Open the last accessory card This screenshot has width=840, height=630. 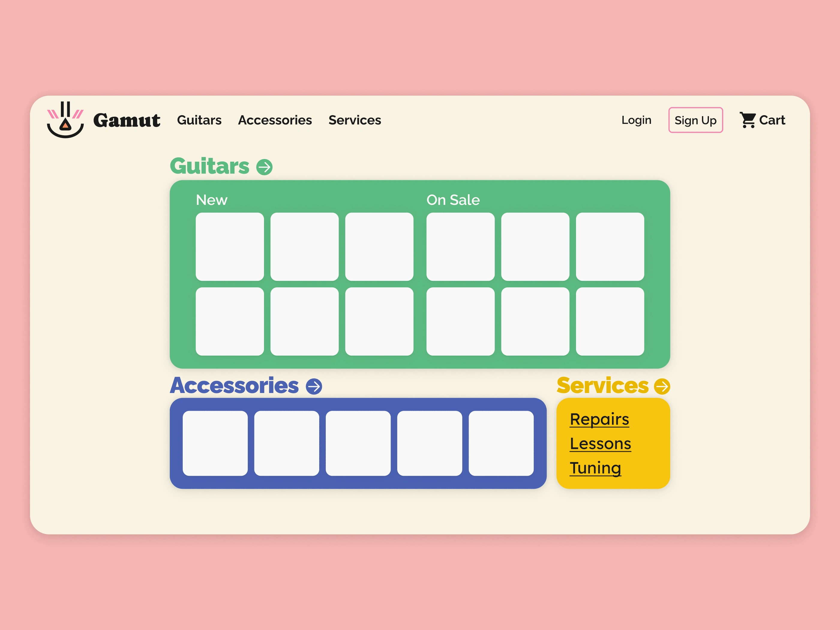(x=501, y=443)
